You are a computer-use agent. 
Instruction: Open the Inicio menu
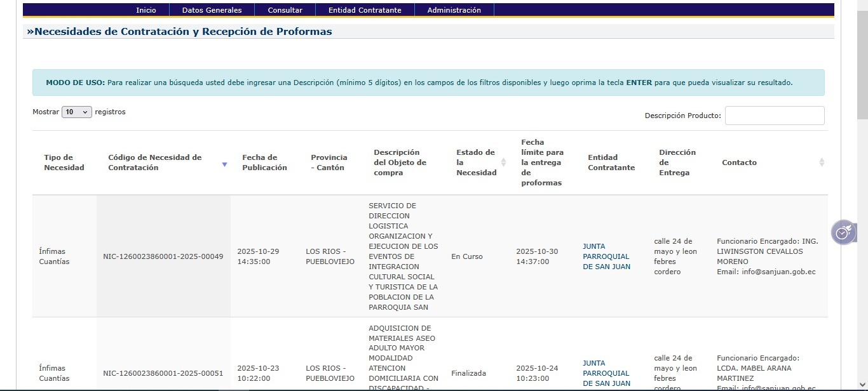point(146,10)
